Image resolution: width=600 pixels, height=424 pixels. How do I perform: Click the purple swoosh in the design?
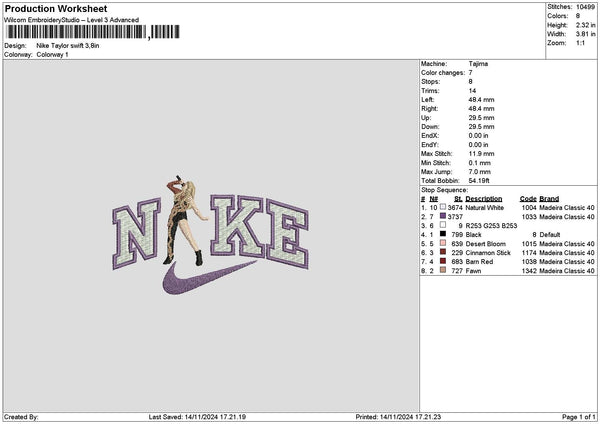pyautogui.click(x=209, y=278)
